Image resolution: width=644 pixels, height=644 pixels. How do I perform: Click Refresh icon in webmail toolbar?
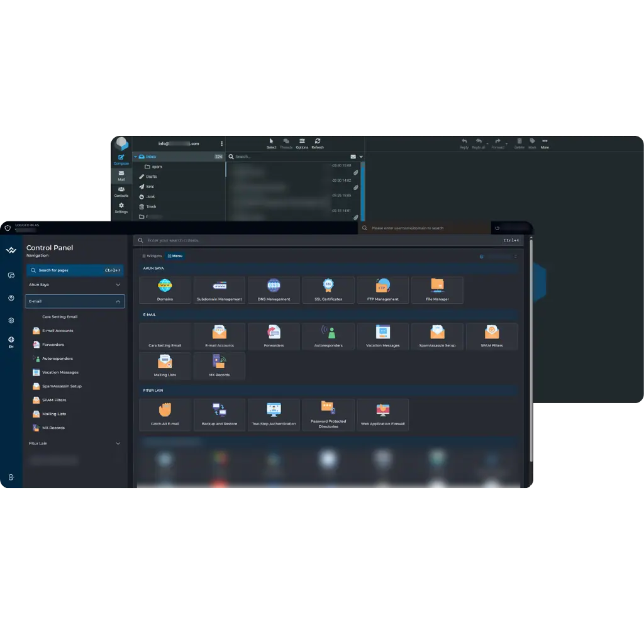[x=318, y=143]
